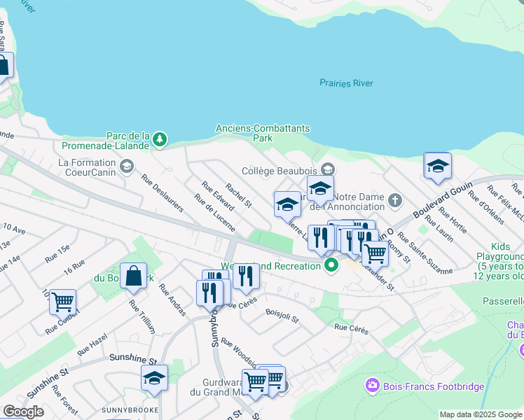This screenshot has height=420, width=524.
Task: Open the school marker below Sunshine St
Action: pyautogui.click(x=154, y=379)
